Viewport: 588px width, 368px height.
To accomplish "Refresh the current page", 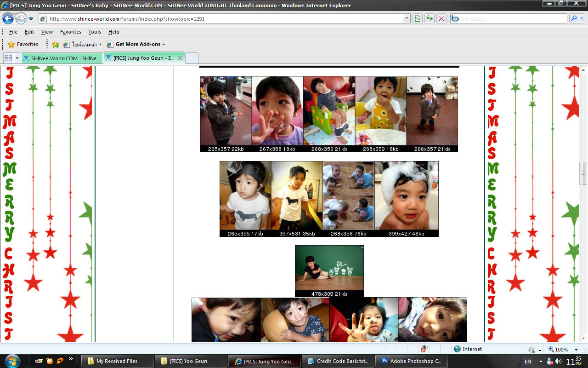I will point(430,19).
